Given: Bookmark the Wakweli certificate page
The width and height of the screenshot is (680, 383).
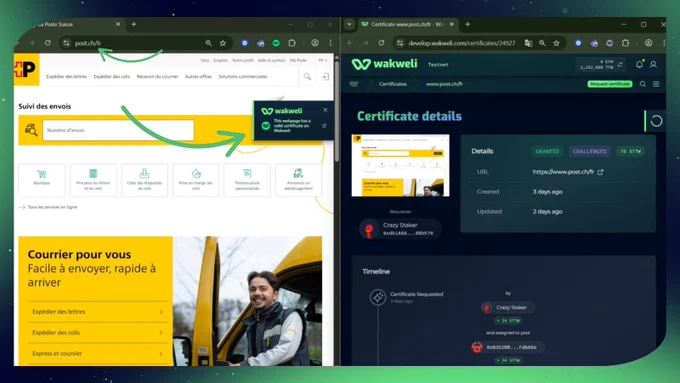Looking at the screenshot, I should pyautogui.click(x=556, y=43).
